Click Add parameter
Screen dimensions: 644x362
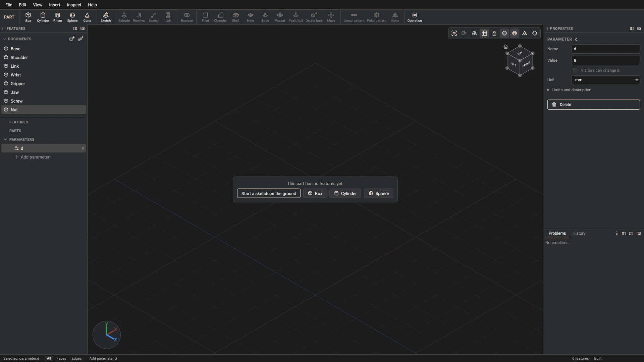[32, 157]
